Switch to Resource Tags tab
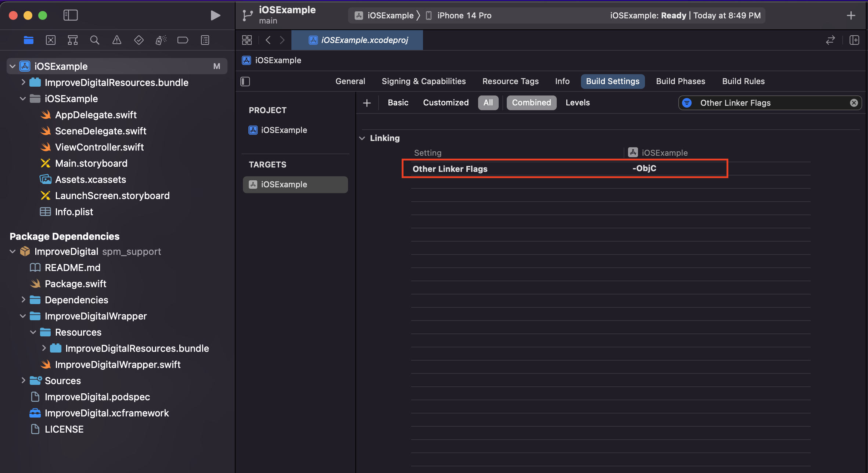Viewport: 868px width, 473px height. 510,82
